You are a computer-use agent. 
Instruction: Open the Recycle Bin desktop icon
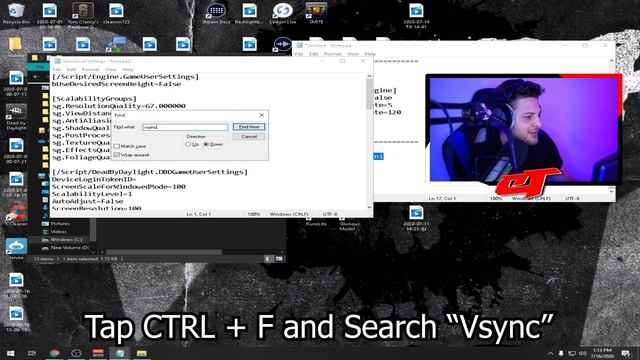click(x=16, y=13)
